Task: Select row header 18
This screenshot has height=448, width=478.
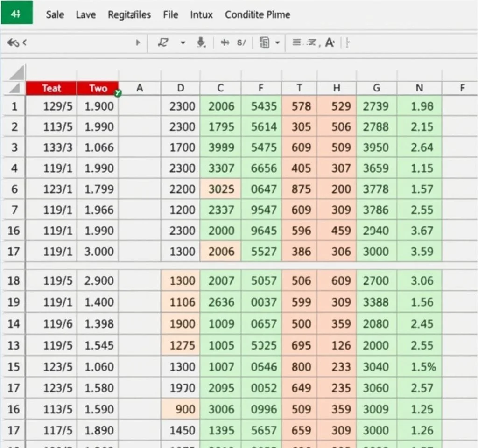Action: [x=14, y=280]
